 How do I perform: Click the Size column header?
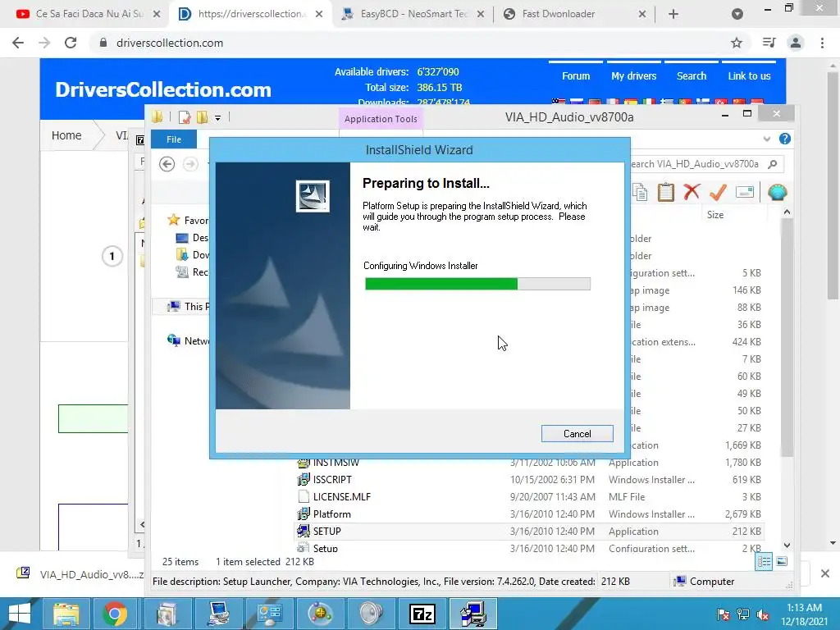714,215
